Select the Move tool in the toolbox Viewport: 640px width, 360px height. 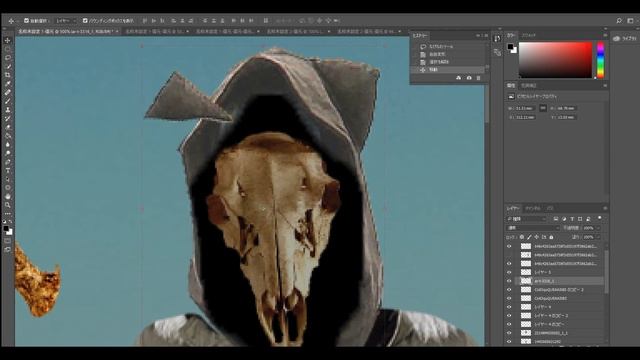(8, 40)
